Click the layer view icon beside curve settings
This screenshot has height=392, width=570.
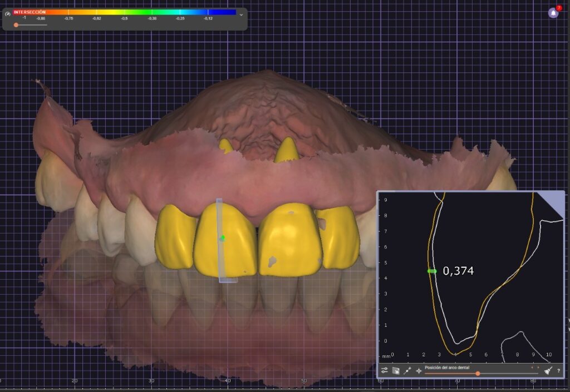[395, 370]
